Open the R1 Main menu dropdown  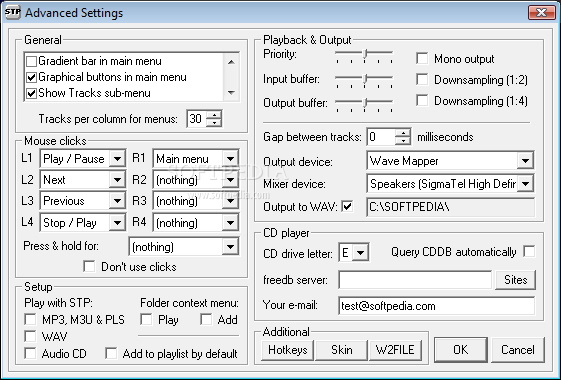point(230,159)
